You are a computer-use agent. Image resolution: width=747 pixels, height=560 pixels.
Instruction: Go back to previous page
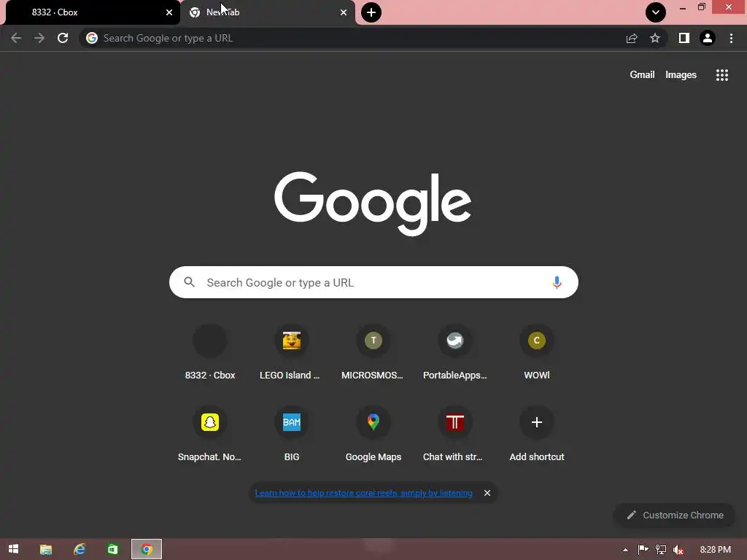(x=16, y=38)
